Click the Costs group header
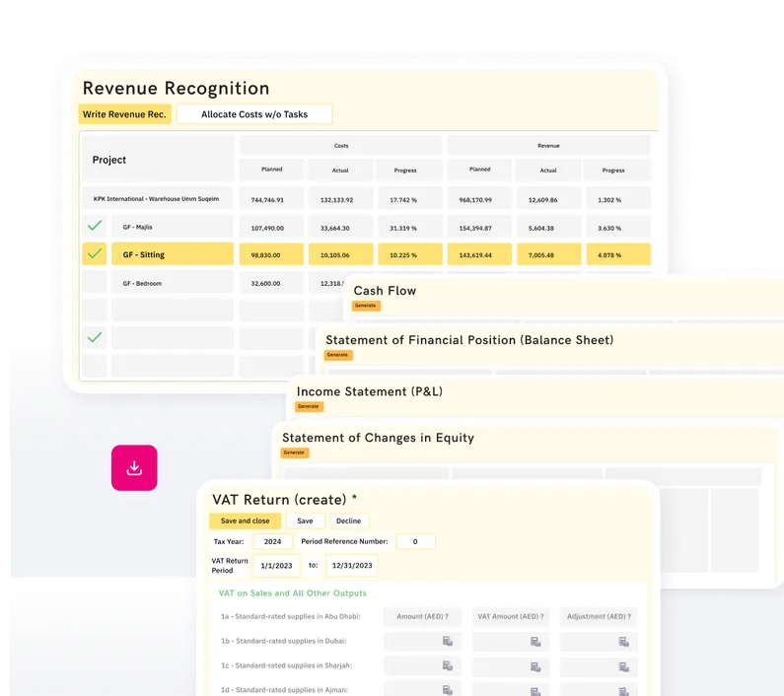 [341, 146]
